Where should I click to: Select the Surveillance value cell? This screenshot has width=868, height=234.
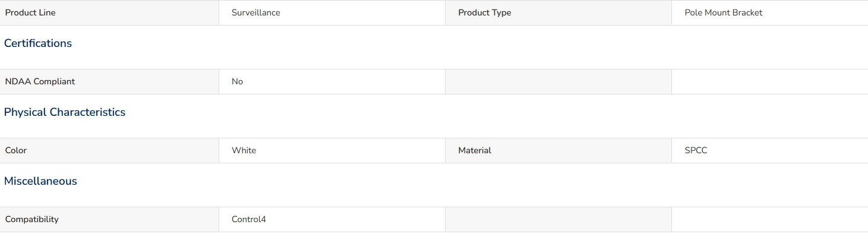pyautogui.click(x=332, y=12)
